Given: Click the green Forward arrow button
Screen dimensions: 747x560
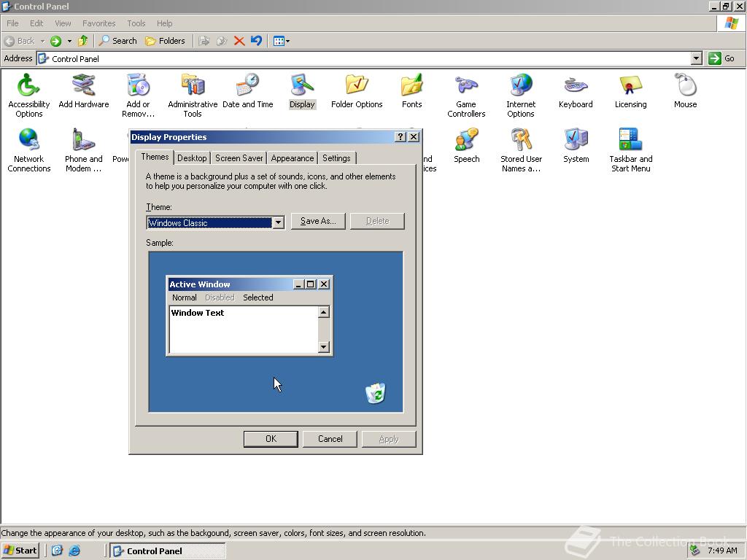Looking at the screenshot, I should (55, 41).
